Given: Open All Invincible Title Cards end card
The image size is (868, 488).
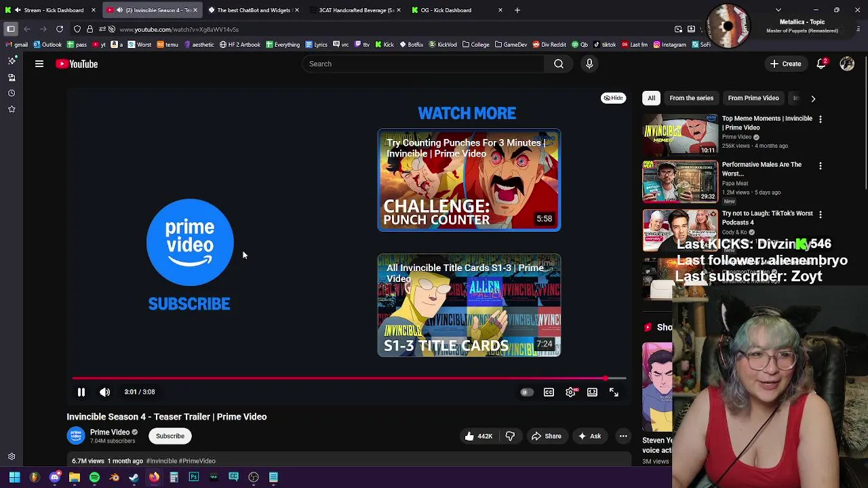Looking at the screenshot, I should click(x=469, y=306).
